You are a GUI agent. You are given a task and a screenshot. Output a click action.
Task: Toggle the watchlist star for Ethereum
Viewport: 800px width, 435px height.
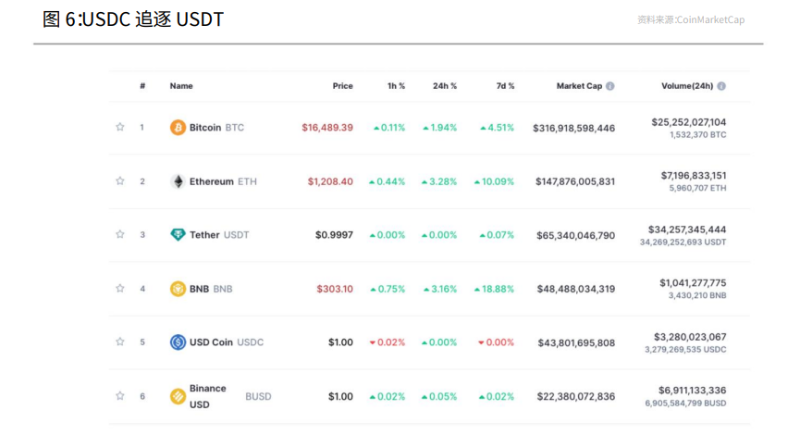120,182
